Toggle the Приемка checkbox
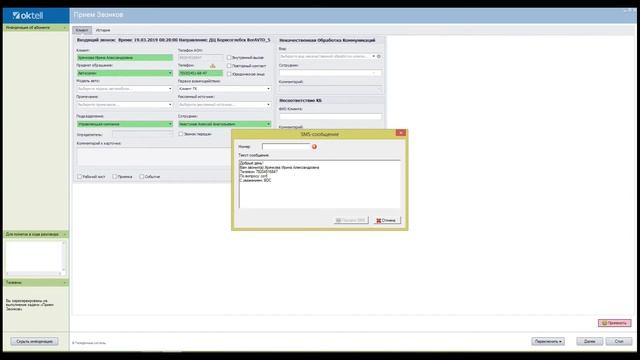 [x=115, y=177]
